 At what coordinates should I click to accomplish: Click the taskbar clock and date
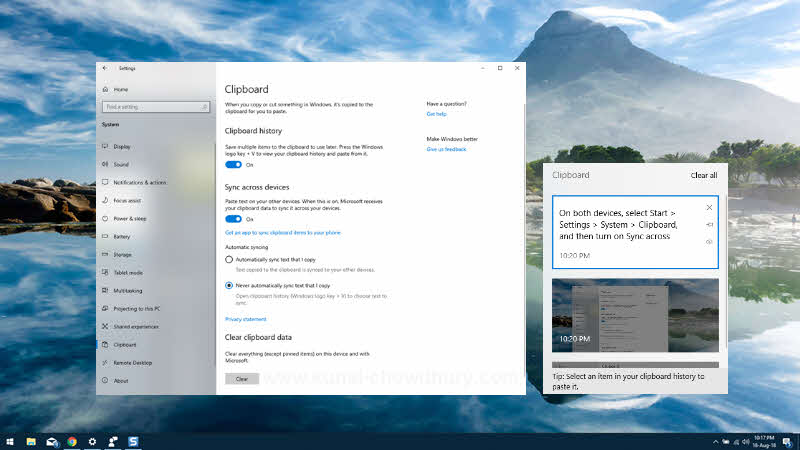tap(764, 442)
